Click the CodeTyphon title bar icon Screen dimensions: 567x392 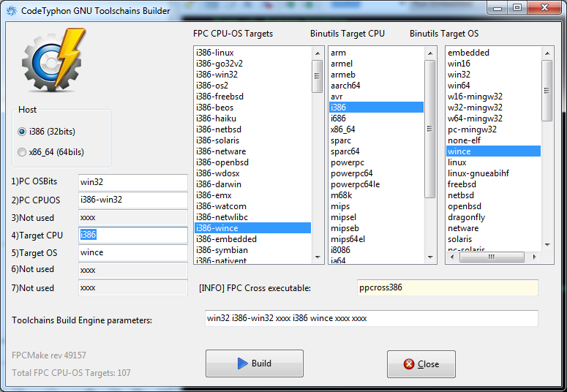[12, 11]
